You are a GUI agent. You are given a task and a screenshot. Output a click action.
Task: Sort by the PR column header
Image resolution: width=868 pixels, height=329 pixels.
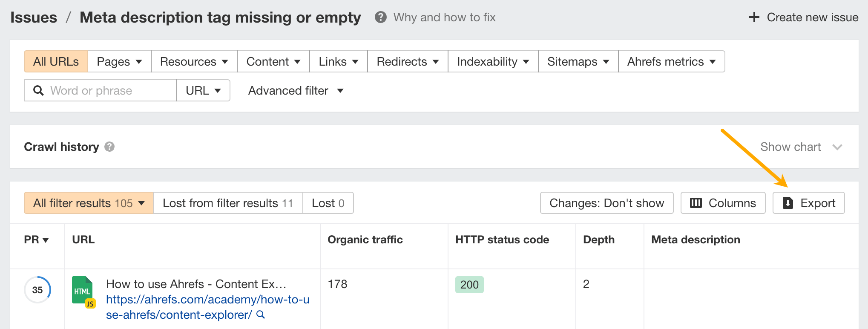(36, 240)
